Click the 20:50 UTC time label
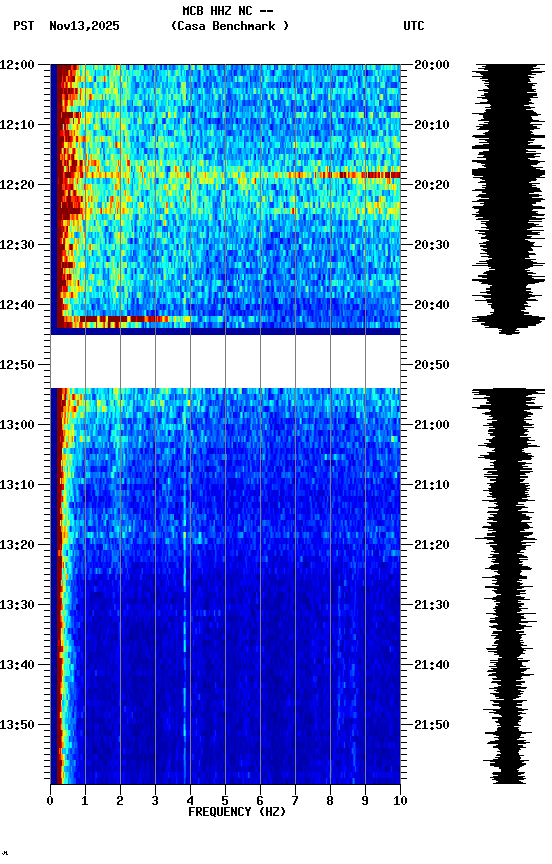The height and width of the screenshot is (864, 552). point(432,365)
